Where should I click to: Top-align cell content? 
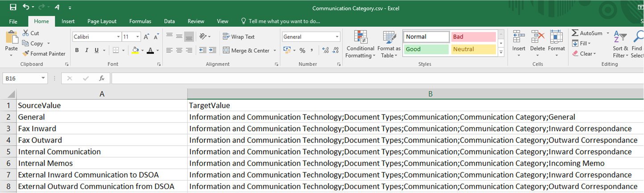click(x=169, y=37)
